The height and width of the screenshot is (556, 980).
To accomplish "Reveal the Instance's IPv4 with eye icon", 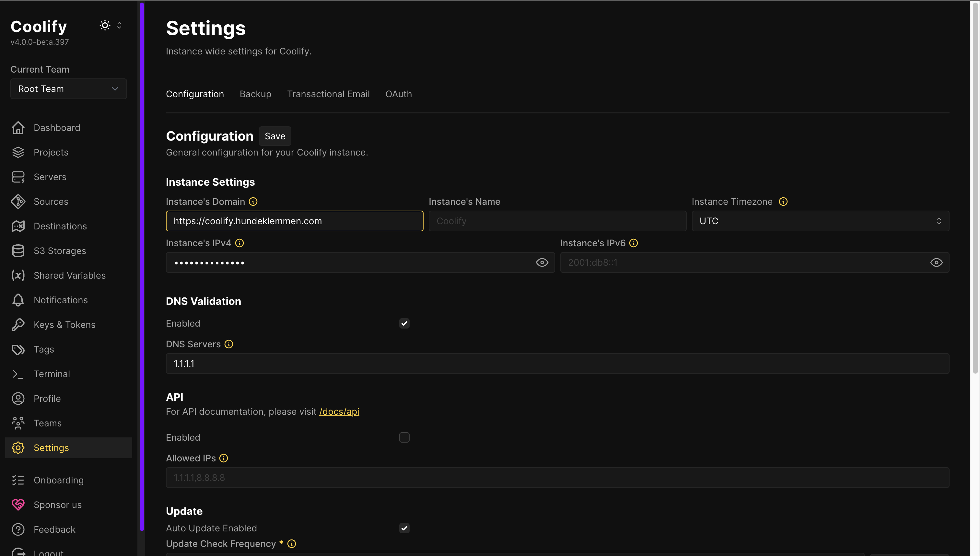I will click(542, 262).
